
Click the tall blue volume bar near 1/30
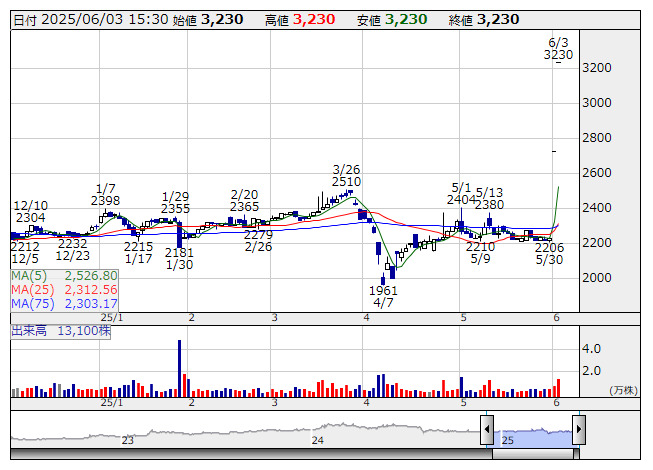coord(179,370)
